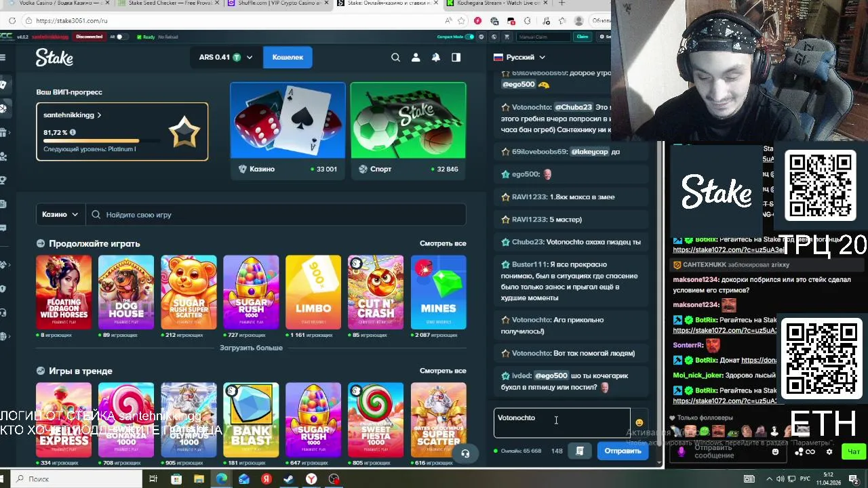Viewport: 868px width, 488px height.
Task: Click the green Чат button
Action: pyautogui.click(x=853, y=452)
